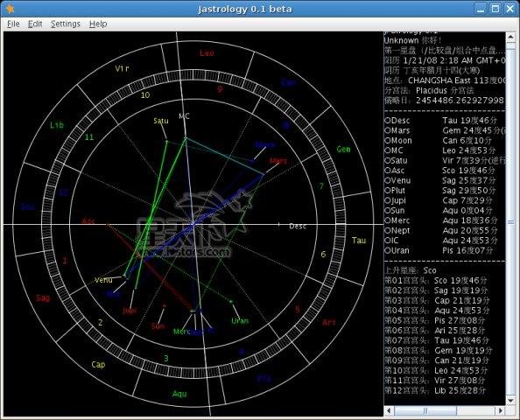Select the Asc Sco 19度46分 row
Viewport: 520px width, 420px height.
(439, 171)
